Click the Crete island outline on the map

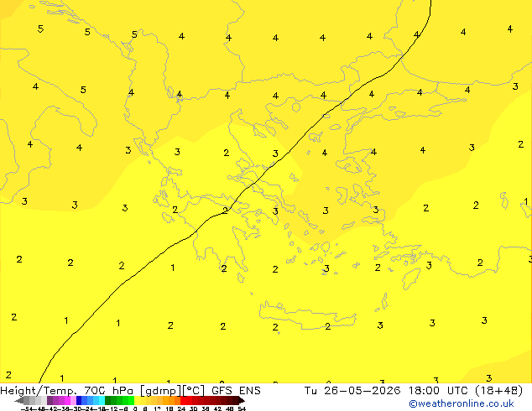coord(307,315)
